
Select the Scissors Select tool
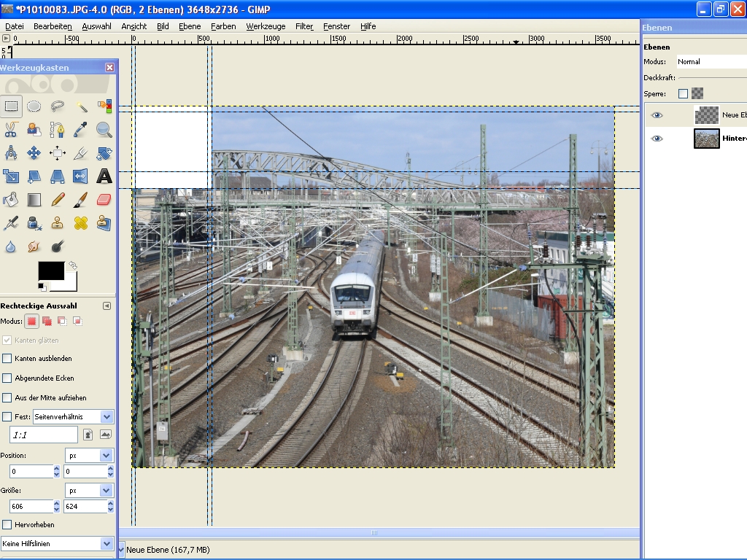click(x=10, y=130)
